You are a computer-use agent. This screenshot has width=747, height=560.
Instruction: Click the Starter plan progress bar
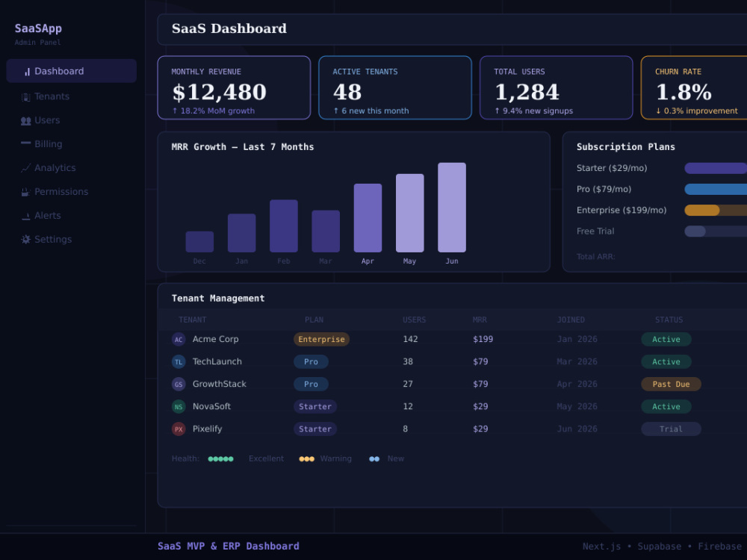716,168
